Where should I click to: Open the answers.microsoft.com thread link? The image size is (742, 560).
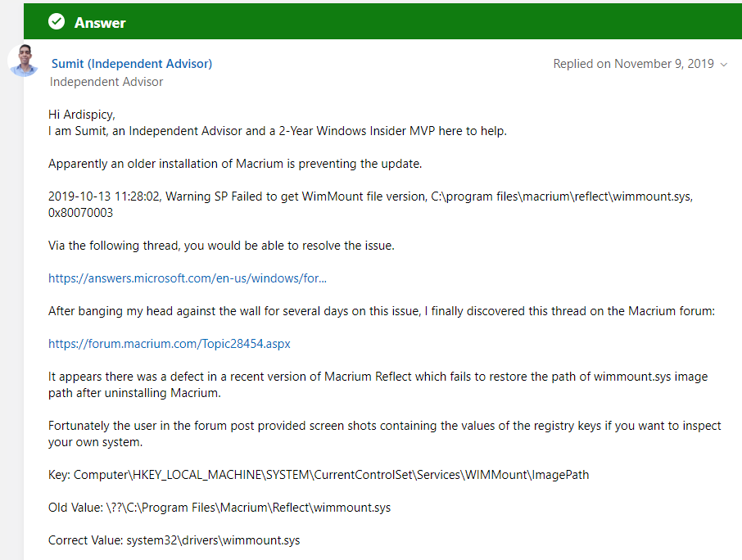click(188, 278)
